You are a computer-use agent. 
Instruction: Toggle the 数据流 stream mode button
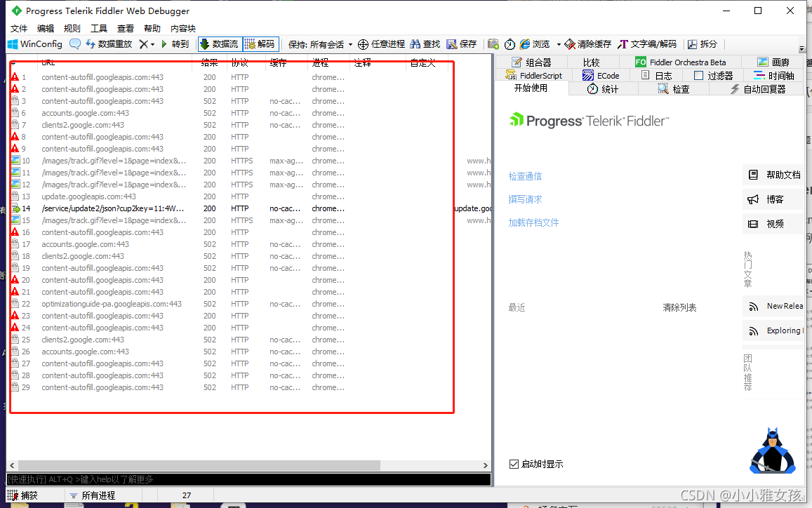[x=220, y=44]
